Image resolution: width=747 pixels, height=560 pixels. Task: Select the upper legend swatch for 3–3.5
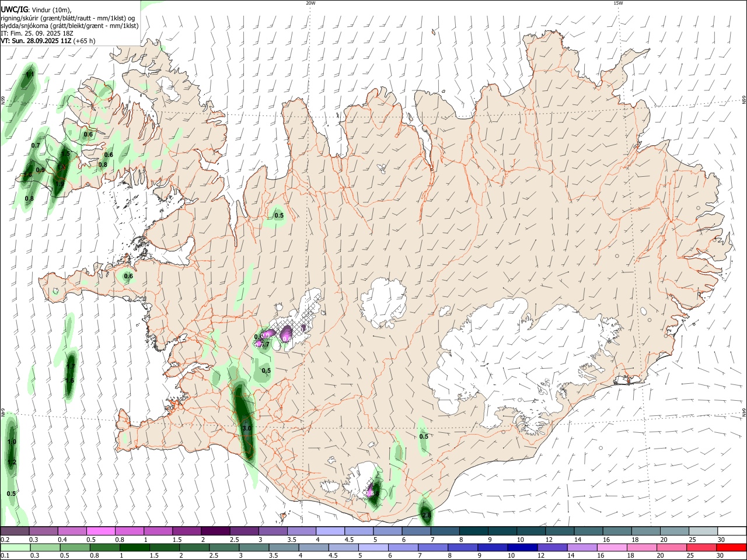[272, 531]
